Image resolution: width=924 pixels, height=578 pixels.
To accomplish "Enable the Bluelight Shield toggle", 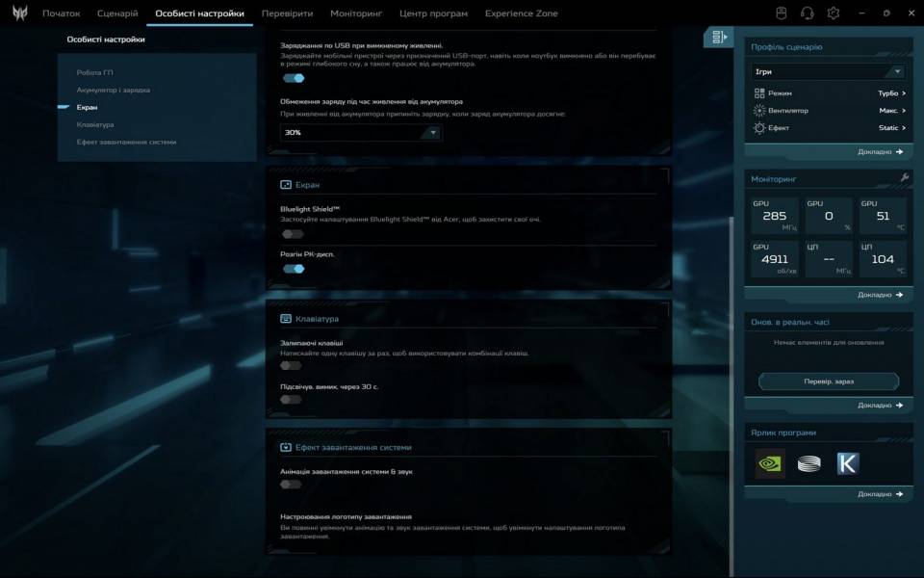I will (x=293, y=234).
